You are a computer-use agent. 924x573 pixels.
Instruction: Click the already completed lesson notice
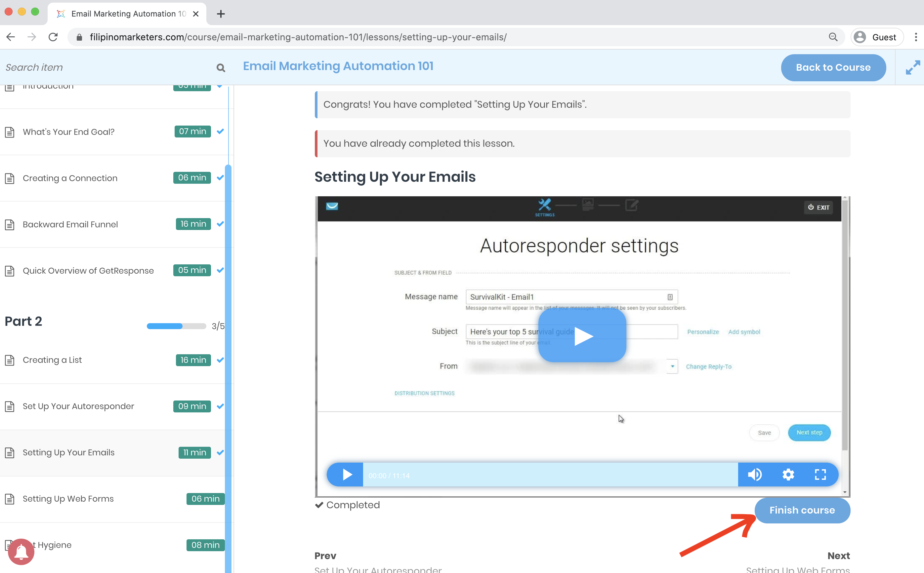(x=582, y=144)
